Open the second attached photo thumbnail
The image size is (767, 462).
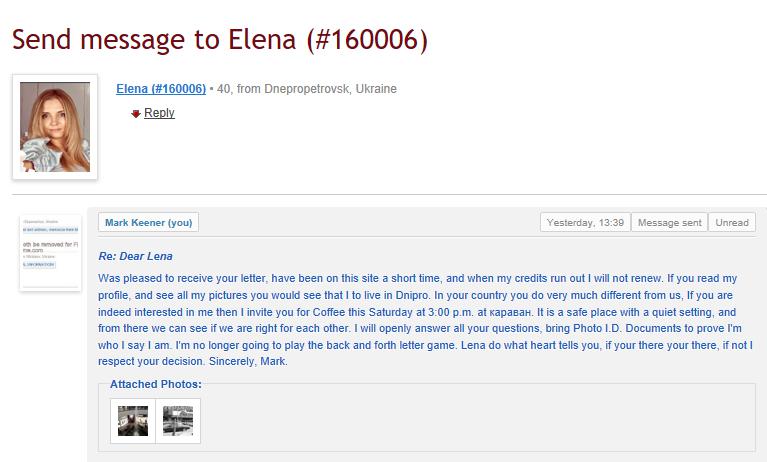click(178, 421)
